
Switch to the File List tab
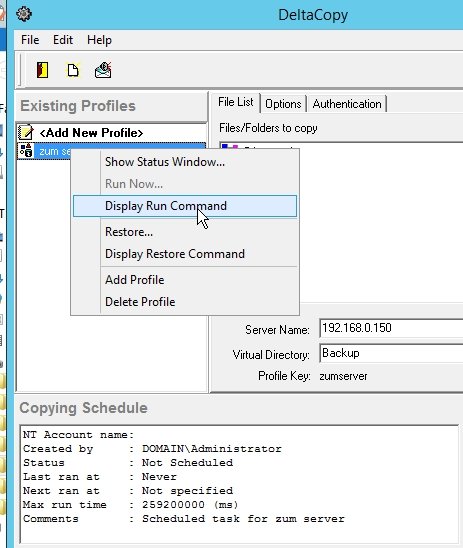(236, 102)
